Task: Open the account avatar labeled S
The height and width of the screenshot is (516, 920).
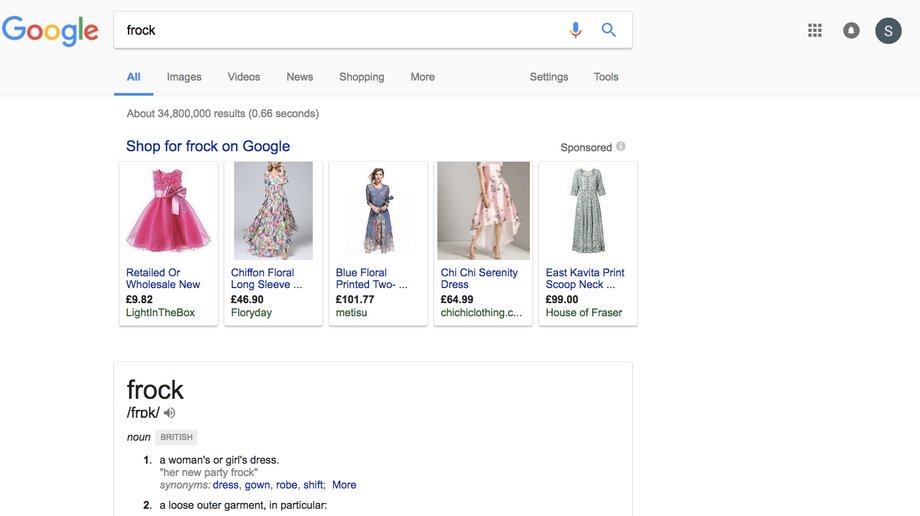Action: (x=888, y=31)
